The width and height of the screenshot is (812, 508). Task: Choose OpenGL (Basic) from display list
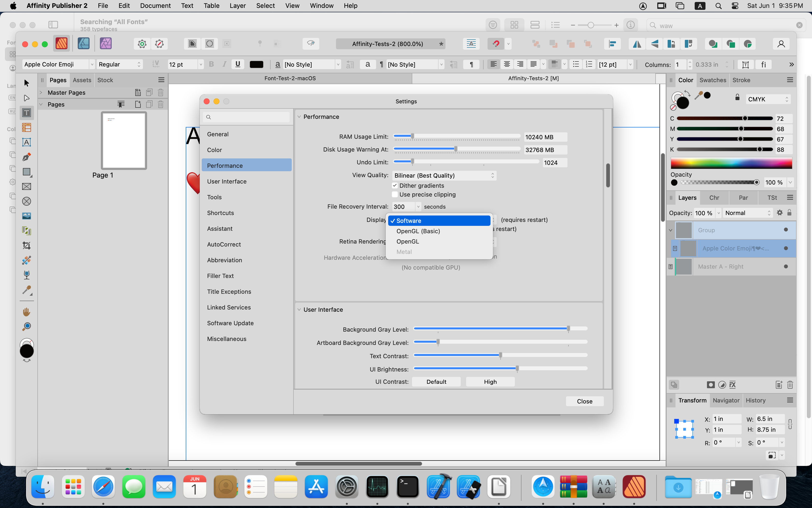439,231
